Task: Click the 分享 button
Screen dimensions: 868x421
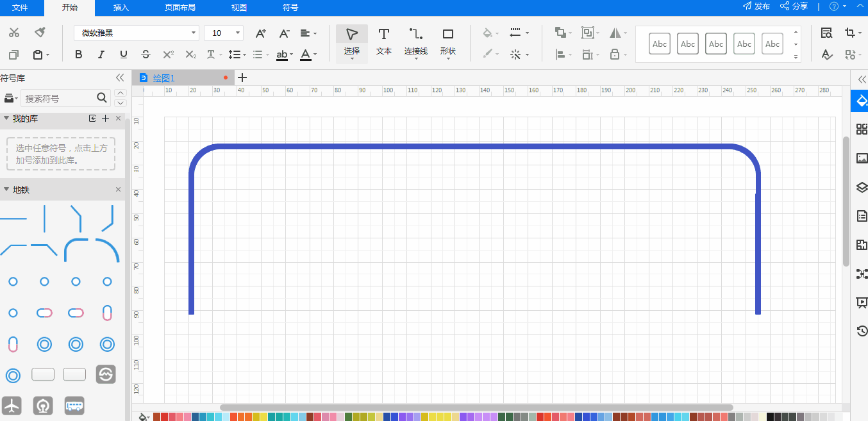Action: pos(794,6)
